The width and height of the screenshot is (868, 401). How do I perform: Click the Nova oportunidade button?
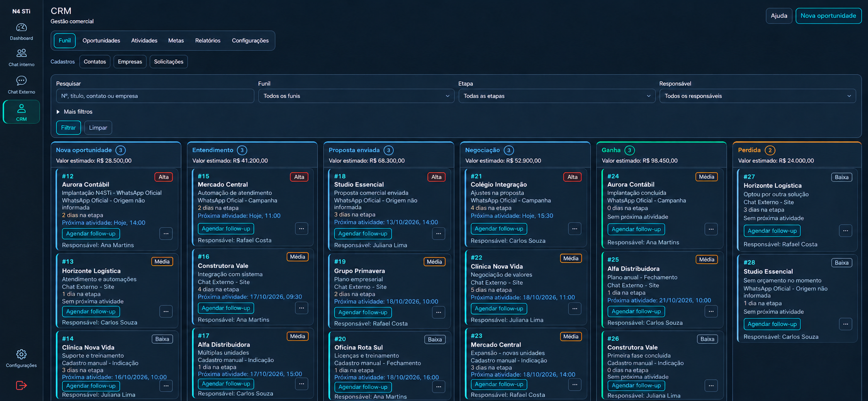point(828,16)
